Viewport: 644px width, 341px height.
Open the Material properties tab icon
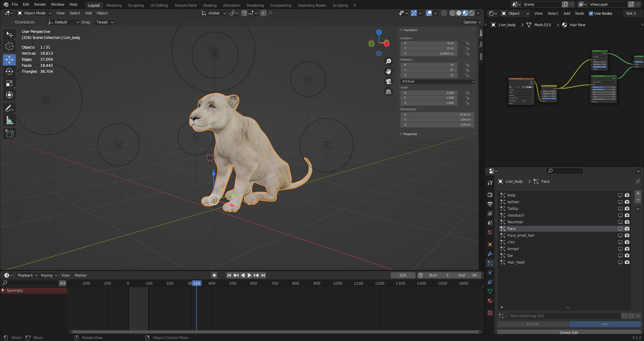pyautogui.click(x=490, y=301)
